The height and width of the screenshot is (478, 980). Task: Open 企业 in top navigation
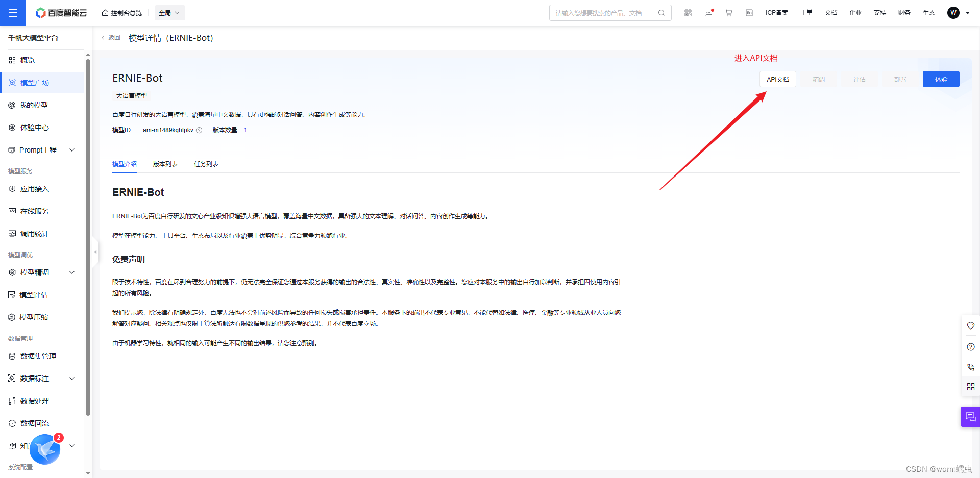coord(855,13)
